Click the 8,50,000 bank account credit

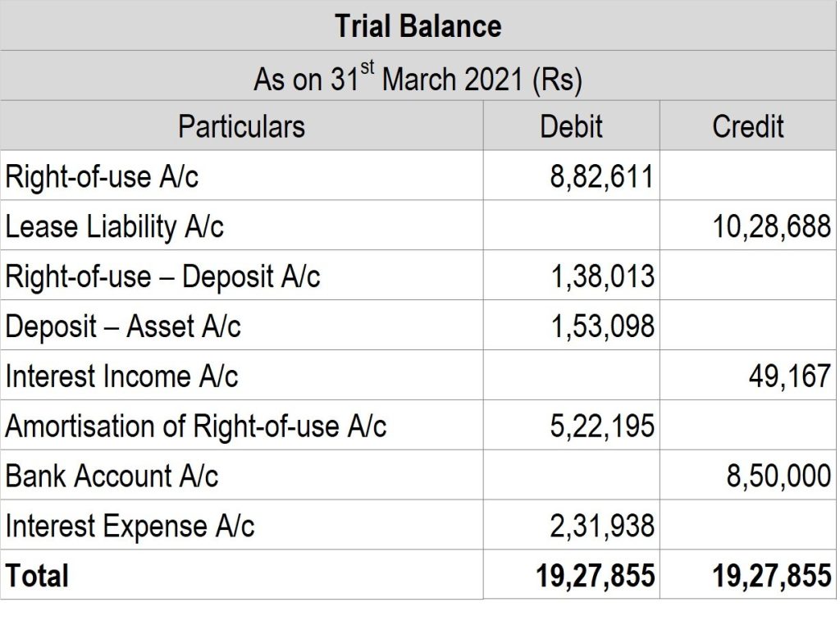[x=778, y=477]
